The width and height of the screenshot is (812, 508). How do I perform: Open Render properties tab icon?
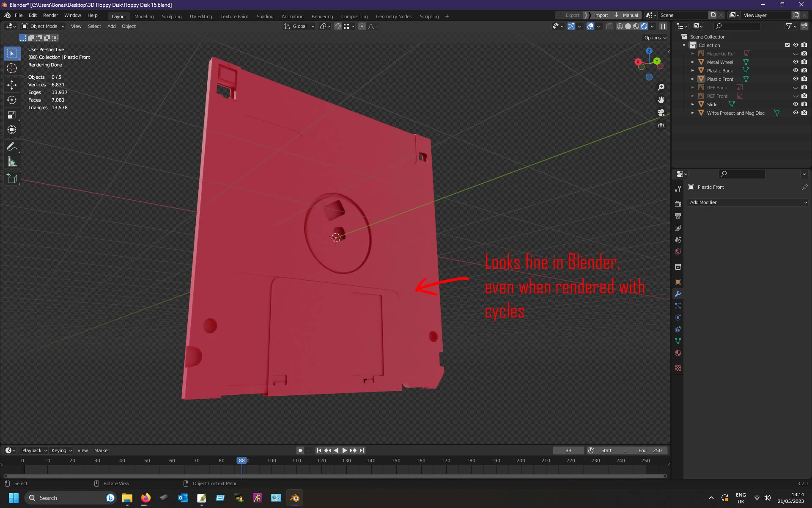pos(678,204)
